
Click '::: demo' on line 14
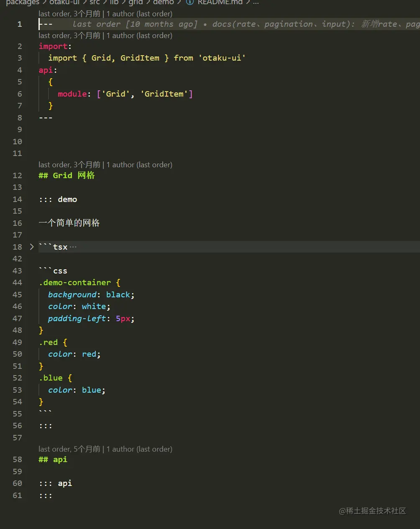58,199
